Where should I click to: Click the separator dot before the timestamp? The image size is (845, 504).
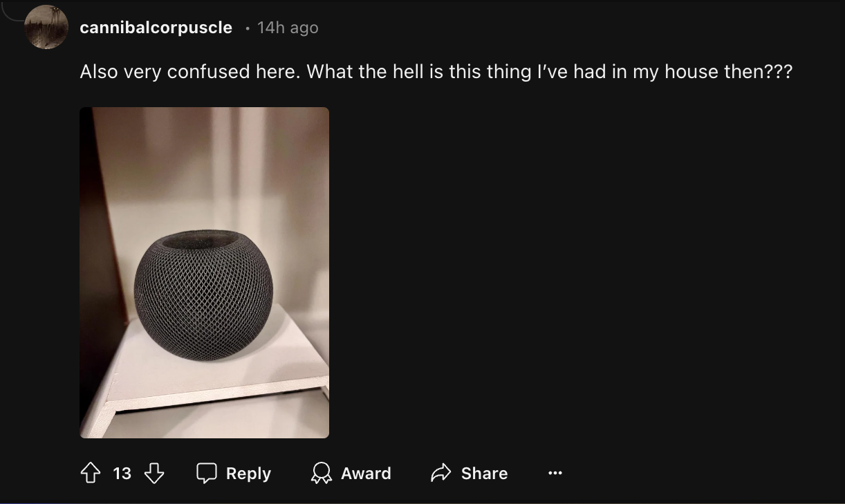coord(247,28)
